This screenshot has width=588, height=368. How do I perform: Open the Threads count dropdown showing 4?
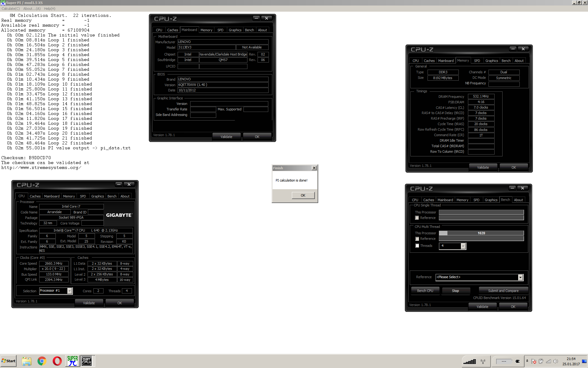463,246
